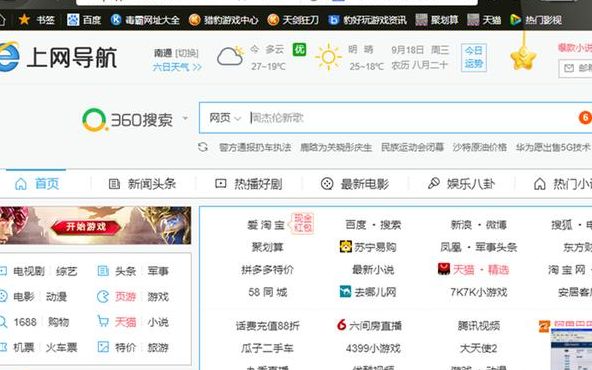Click the 360搜索 logo

tap(128, 120)
